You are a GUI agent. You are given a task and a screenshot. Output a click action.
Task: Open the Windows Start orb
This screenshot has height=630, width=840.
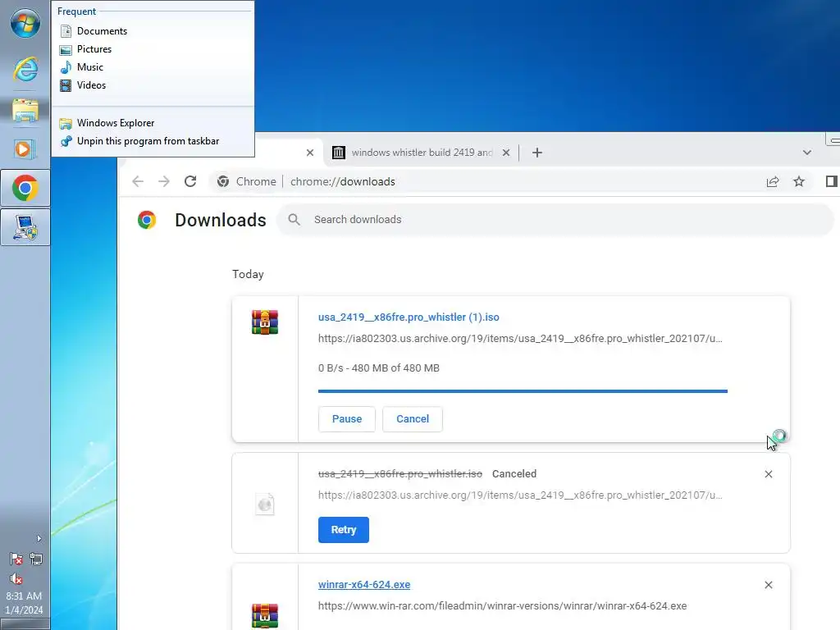(x=25, y=23)
